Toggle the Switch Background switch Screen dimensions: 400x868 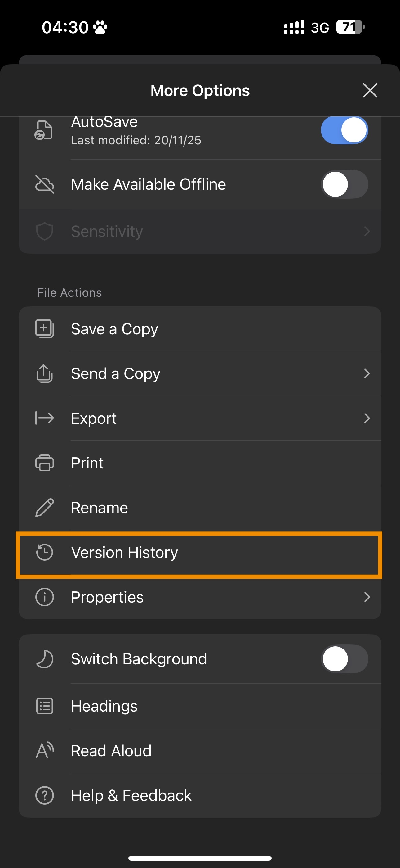344,659
